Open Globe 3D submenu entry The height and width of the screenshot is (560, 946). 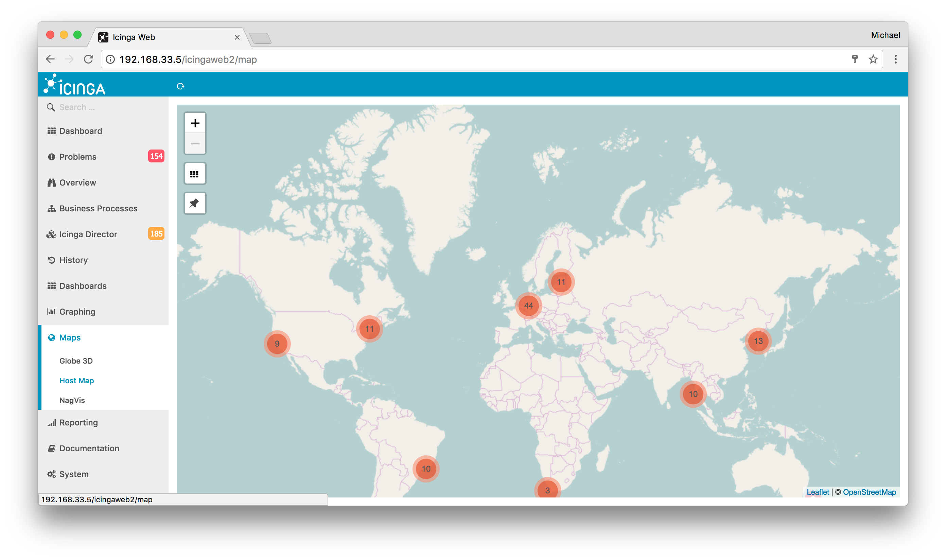(x=76, y=361)
